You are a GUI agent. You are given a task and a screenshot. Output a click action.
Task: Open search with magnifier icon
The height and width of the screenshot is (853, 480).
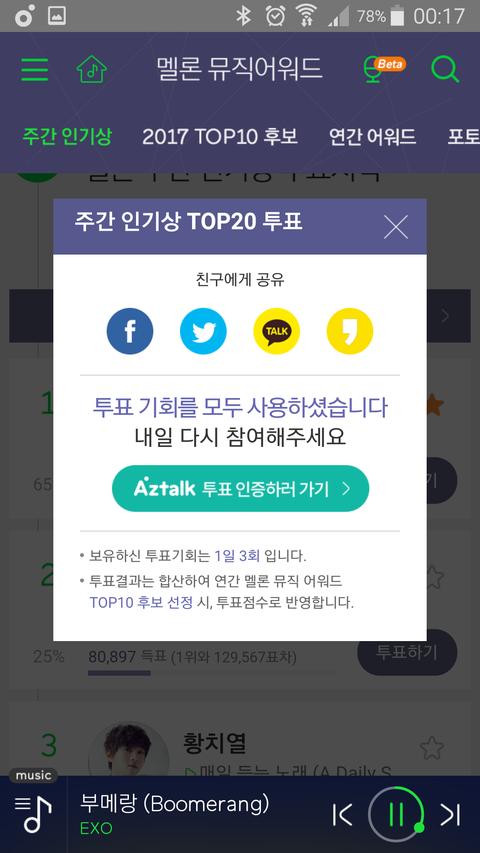point(445,70)
